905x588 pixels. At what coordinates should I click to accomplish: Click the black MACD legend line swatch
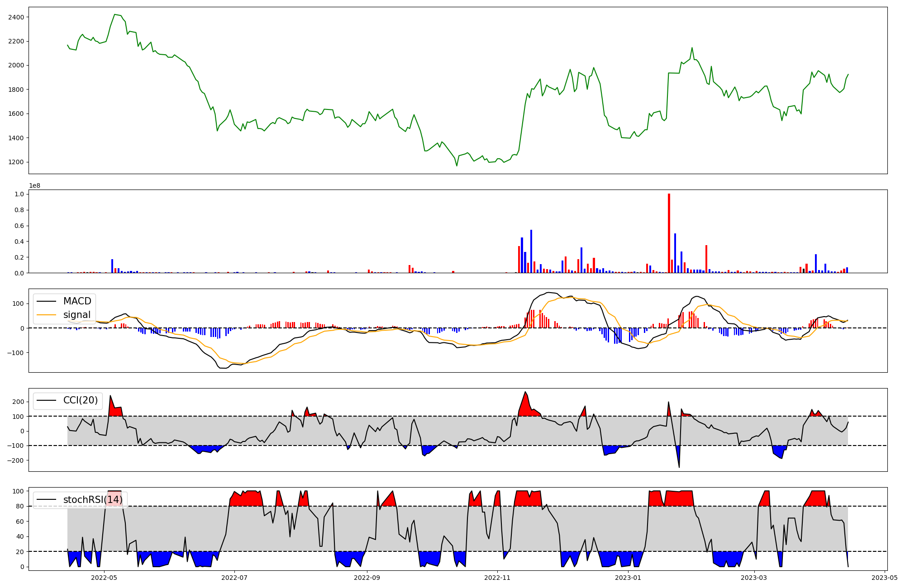[x=46, y=301]
